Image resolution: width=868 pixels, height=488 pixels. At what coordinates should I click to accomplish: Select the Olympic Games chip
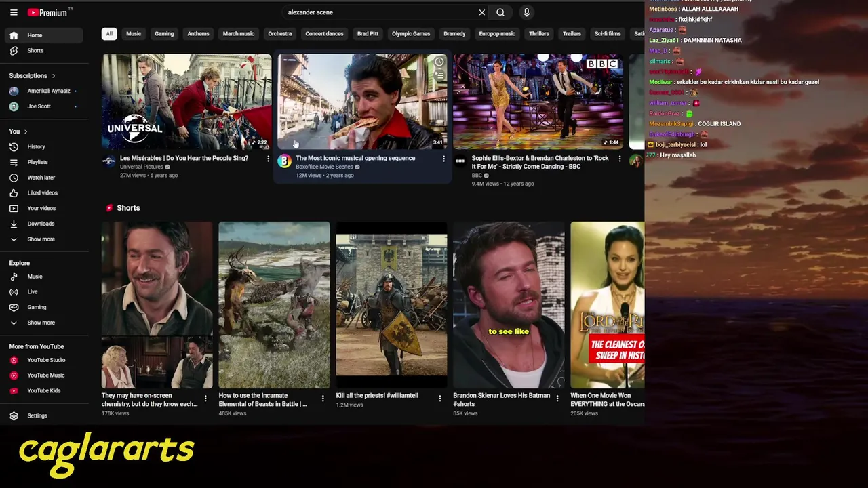(411, 34)
